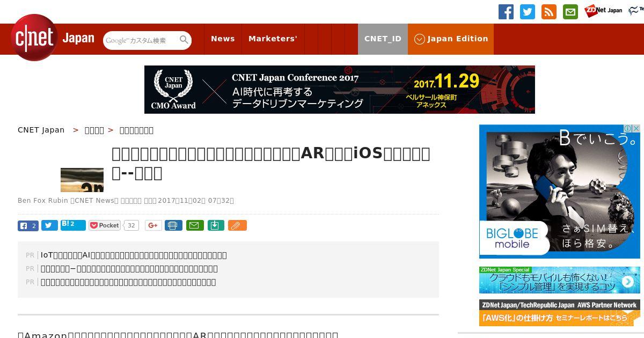
Task: Click the teal download/save icon
Action: [215, 225]
